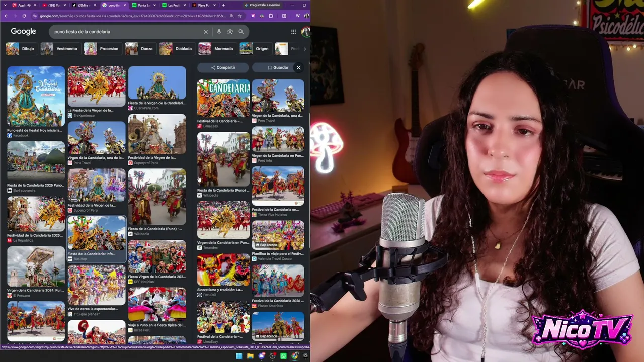Viewport: 644px width, 362px height.
Task: Show more filter chips with the right arrow
Action: (x=304, y=49)
